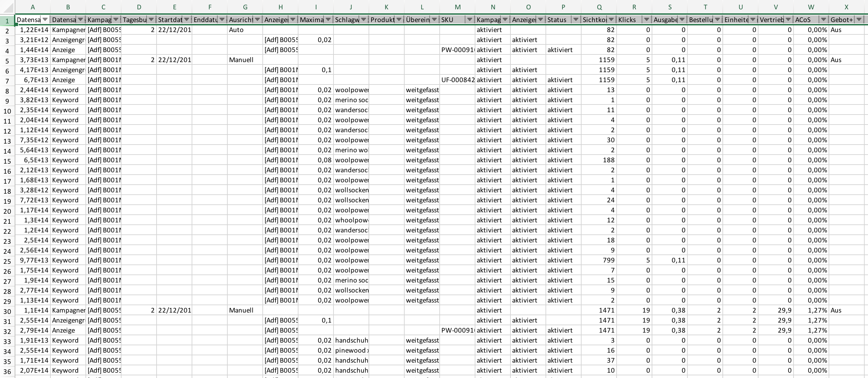Click max bid 0,08 in row 15
868x378 pixels.
coord(316,160)
